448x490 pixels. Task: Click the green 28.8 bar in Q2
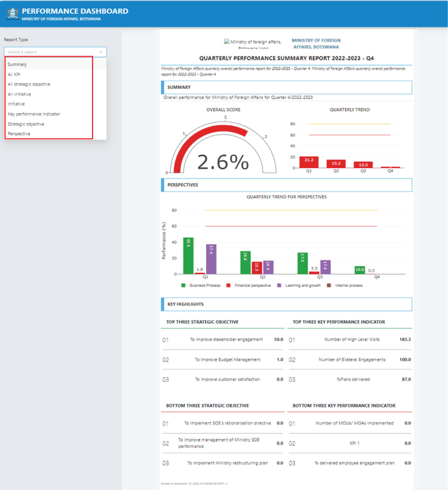point(245,262)
